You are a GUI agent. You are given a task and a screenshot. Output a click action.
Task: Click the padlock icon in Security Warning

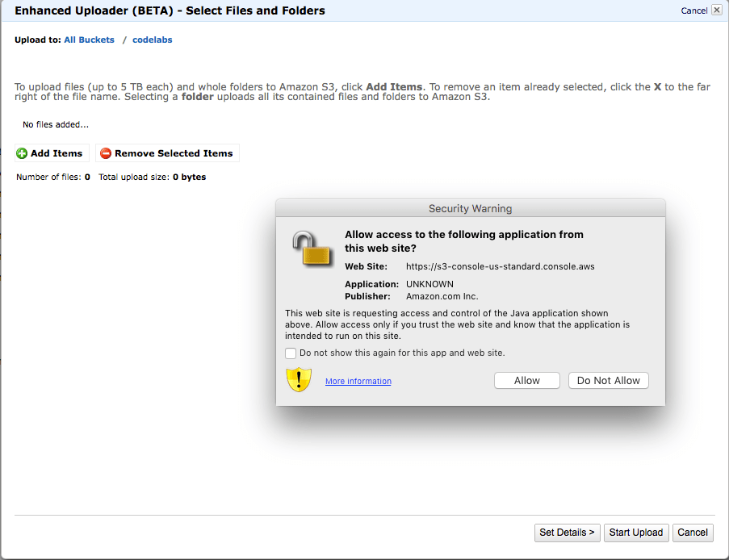tap(312, 249)
